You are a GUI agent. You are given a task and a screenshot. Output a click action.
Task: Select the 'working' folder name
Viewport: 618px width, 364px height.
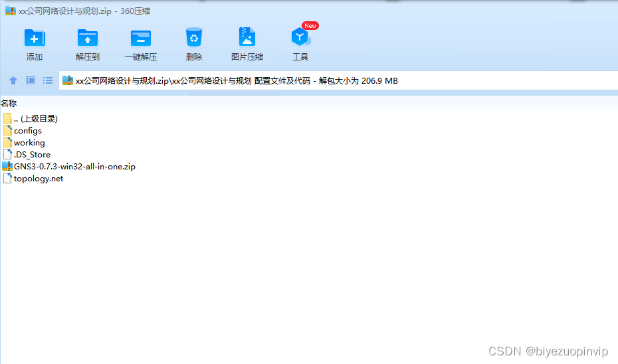29,143
